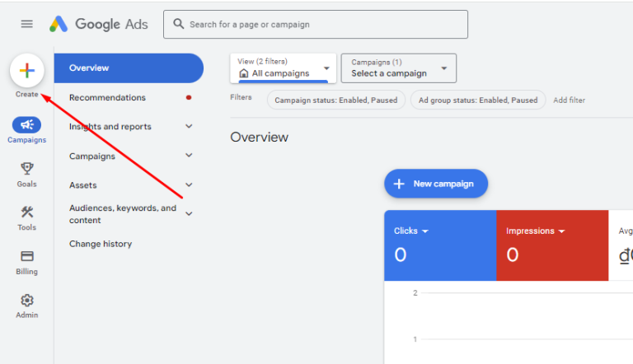Click the Clicks value 0
This screenshot has height=364, width=633.
click(400, 255)
